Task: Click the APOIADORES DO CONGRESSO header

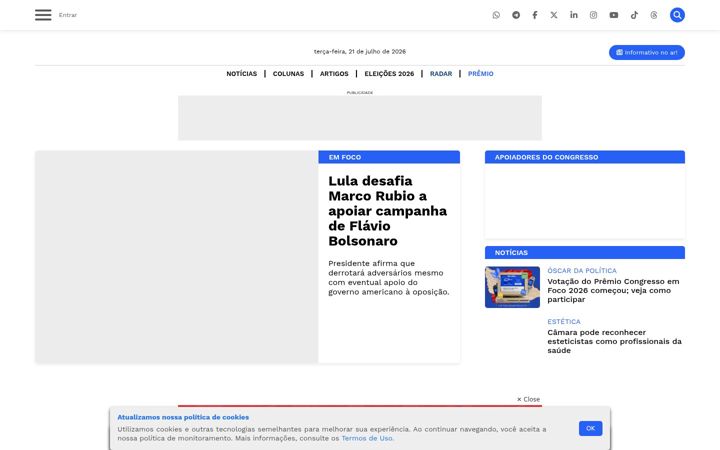Action: coord(585,157)
